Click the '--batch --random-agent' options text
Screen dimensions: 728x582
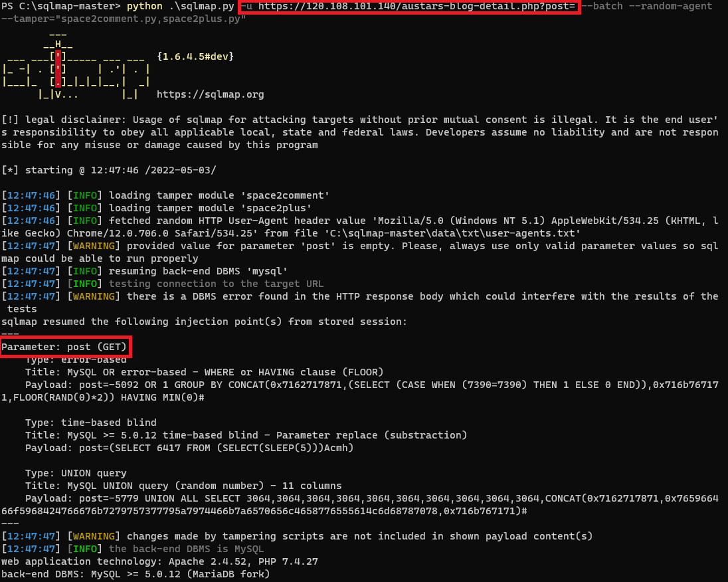click(x=647, y=6)
